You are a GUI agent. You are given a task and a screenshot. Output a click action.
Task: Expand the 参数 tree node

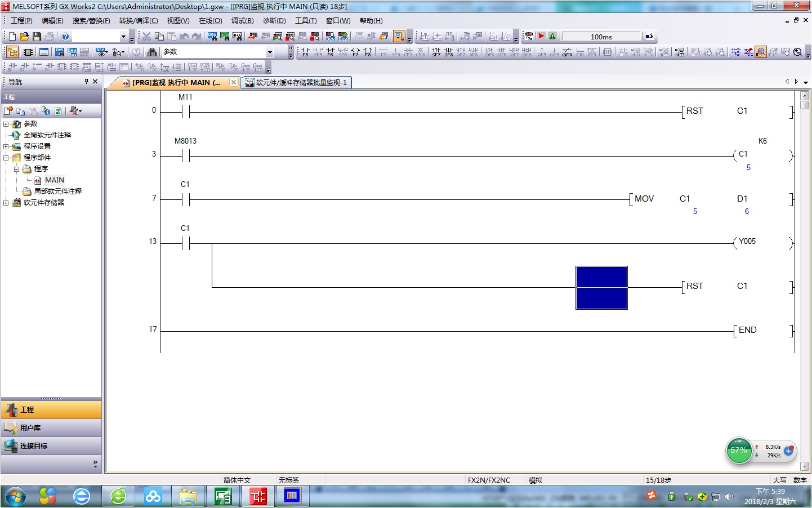pos(6,124)
